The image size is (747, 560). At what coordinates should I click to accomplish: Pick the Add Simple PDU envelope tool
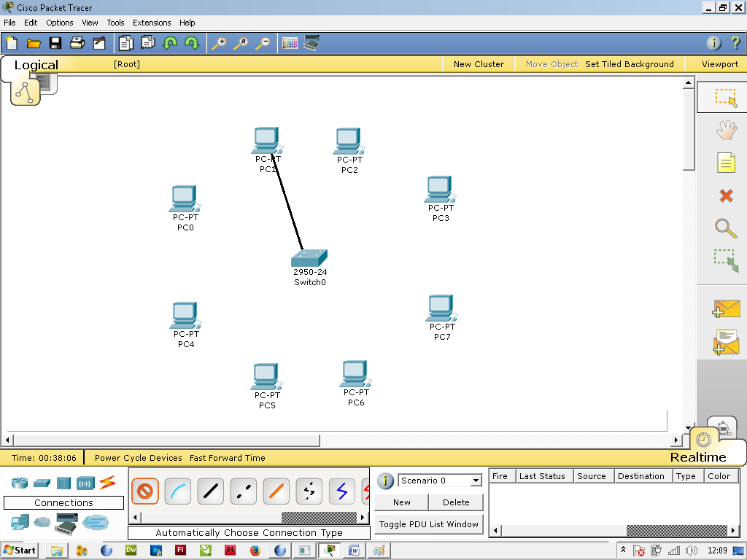pos(726,309)
